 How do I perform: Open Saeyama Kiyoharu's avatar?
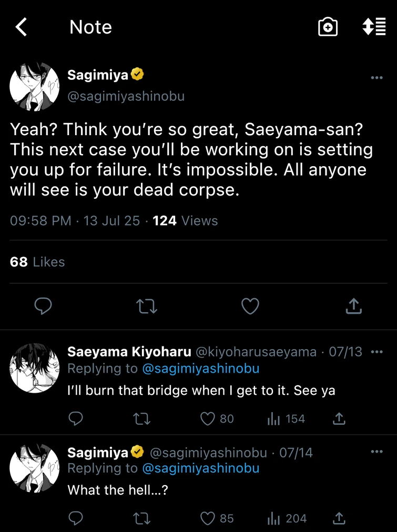coord(35,368)
